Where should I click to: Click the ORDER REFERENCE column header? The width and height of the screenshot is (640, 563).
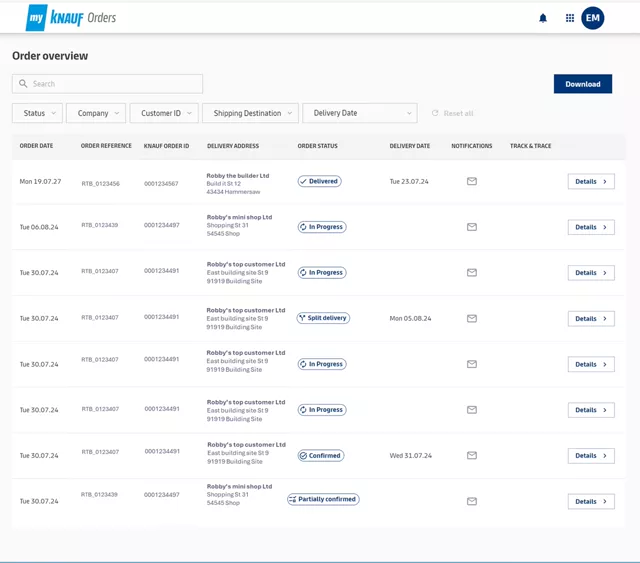(106, 146)
